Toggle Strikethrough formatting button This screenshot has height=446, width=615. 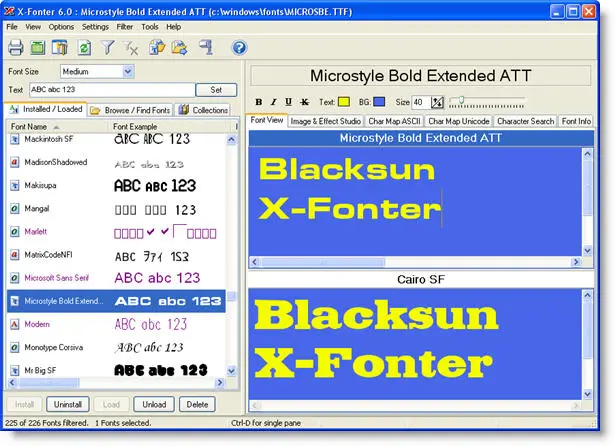[x=304, y=102]
